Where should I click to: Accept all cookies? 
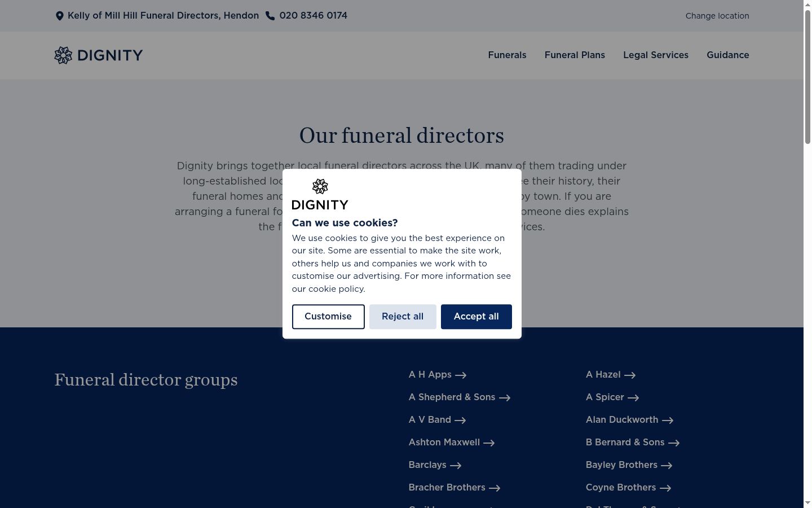476,317
